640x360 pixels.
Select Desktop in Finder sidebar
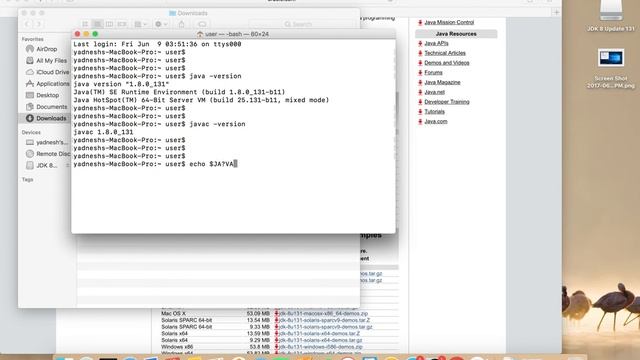[47, 95]
